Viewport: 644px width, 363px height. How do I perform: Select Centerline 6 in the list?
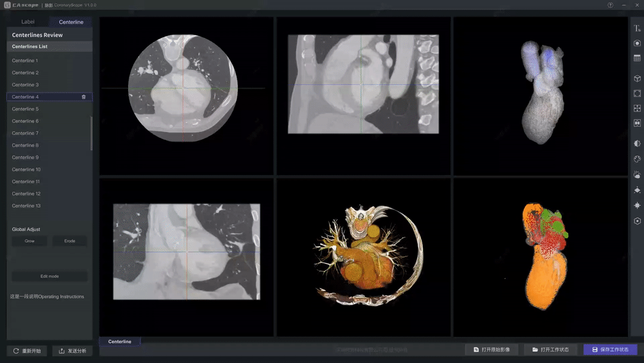(49, 121)
